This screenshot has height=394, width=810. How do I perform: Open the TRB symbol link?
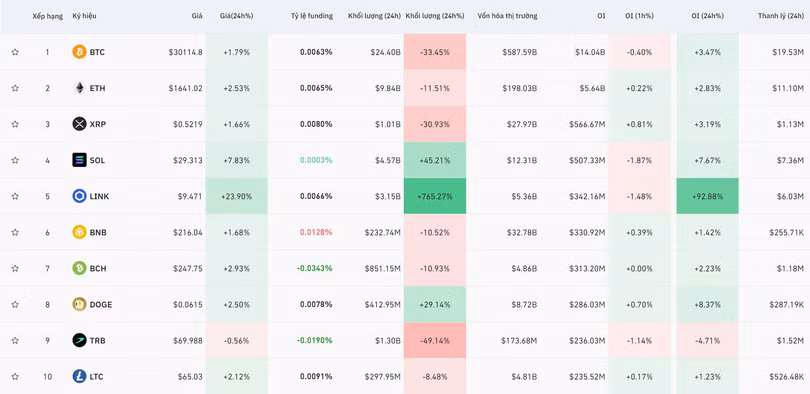pyautogui.click(x=98, y=340)
